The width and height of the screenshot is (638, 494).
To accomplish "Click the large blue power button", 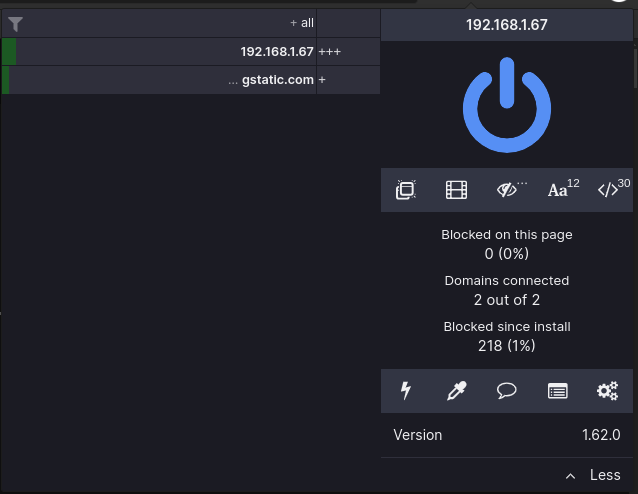I will coord(507,105).
